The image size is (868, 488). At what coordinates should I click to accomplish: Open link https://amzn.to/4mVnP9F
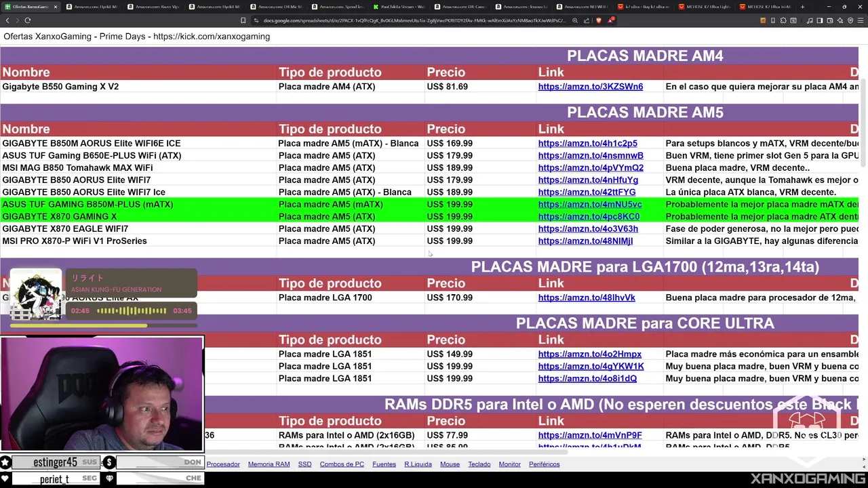(x=590, y=436)
